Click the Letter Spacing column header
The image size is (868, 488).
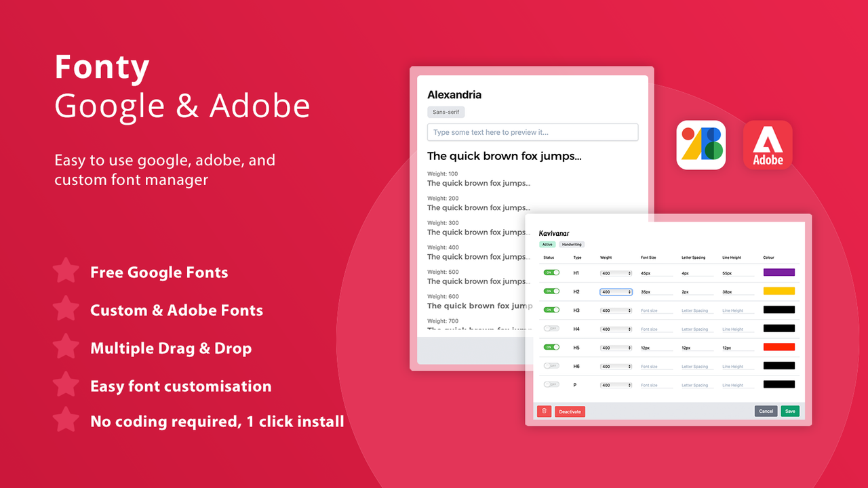pyautogui.click(x=693, y=258)
